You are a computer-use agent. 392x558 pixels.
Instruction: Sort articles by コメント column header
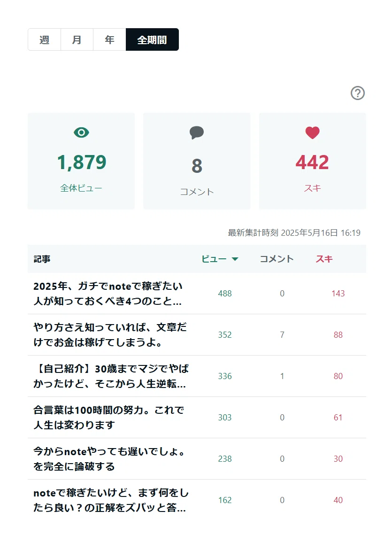[277, 259]
